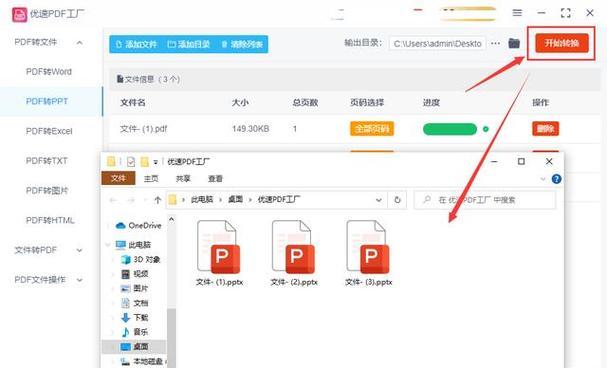This screenshot has width=607, height=368.
Task: Open the 文件 tab in Explorer
Action: tap(118, 178)
